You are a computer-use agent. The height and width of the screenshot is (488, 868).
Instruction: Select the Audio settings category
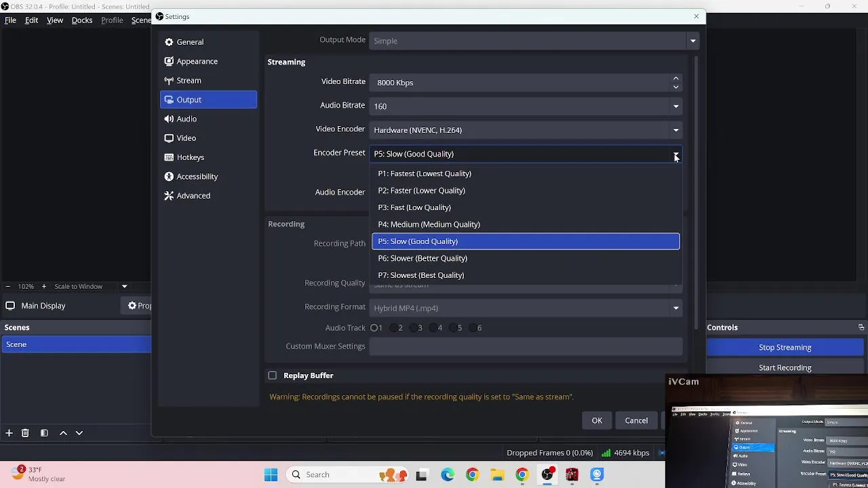pos(208,119)
